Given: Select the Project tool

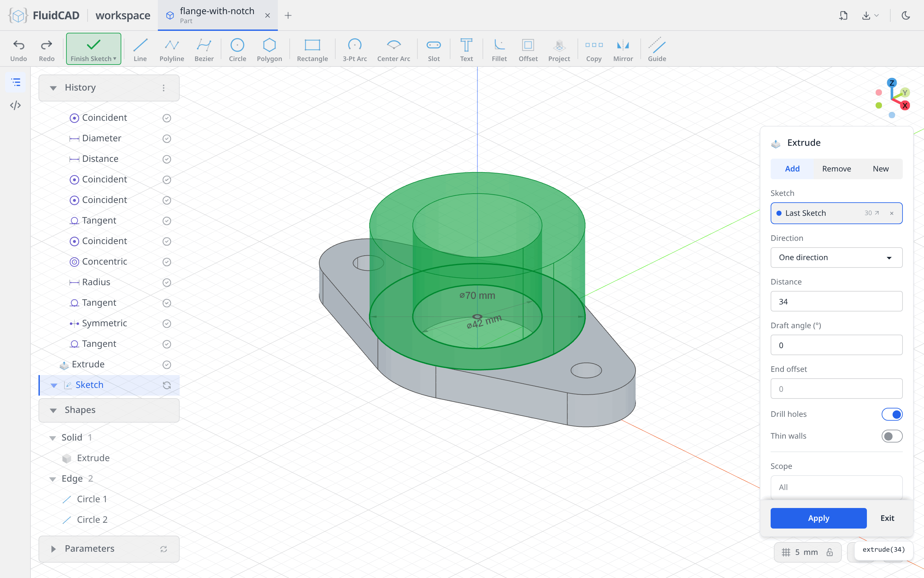Looking at the screenshot, I should (559, 50).
